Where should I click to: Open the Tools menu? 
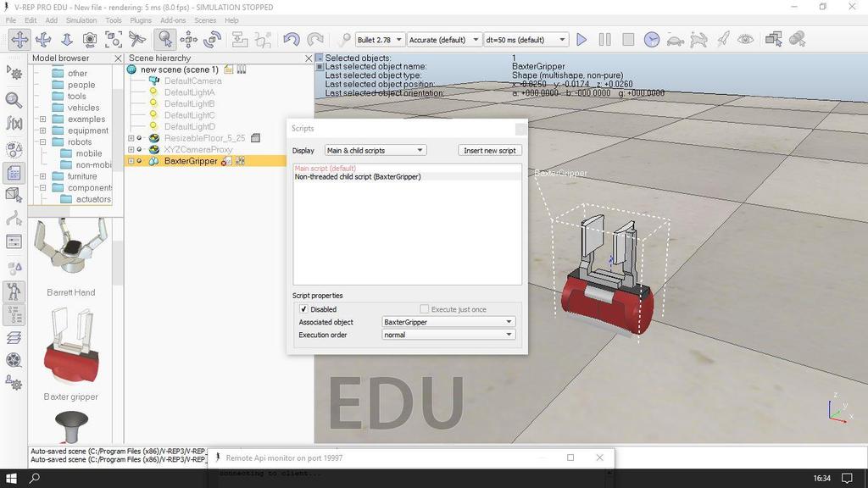(x=114, y=20)
